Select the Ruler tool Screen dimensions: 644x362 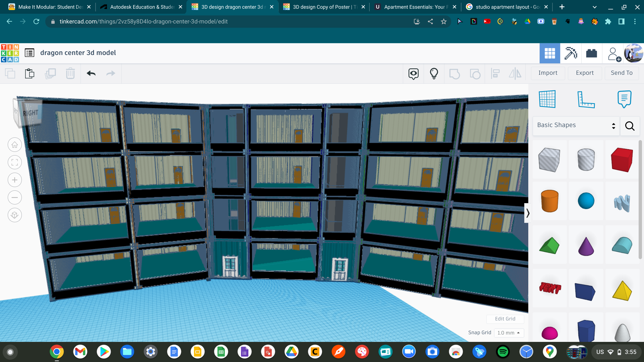[x=586, y=99]
